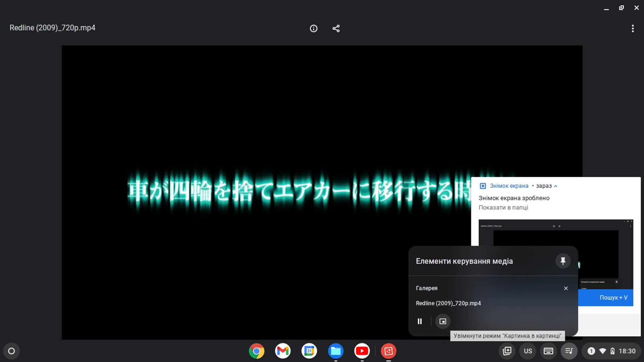Open the Gallery three-dot menu
644x362 pixels.
pyautogui.click(x=633, y=28)
